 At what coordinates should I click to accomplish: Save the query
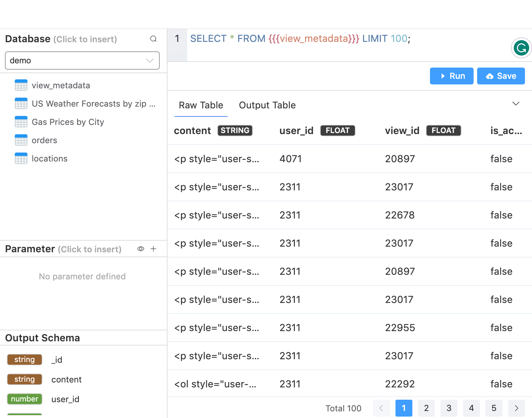pyautogui.click(x=501, y=76)
